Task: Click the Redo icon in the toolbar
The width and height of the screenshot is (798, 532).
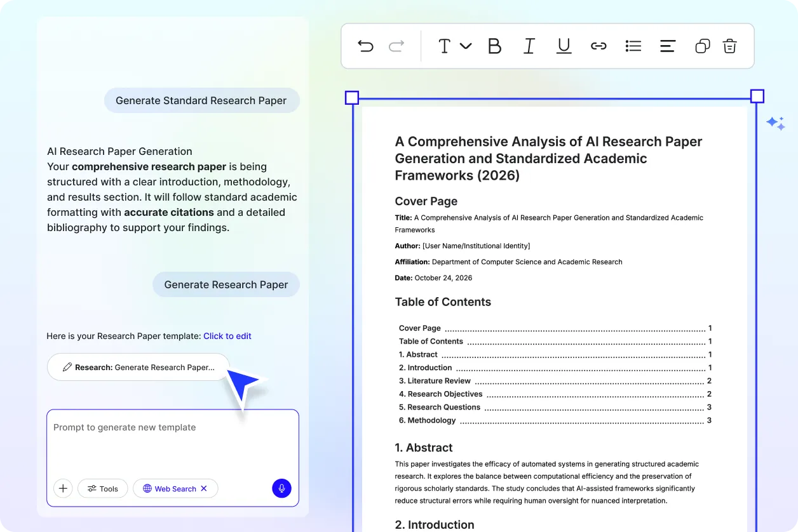Action: [395, 46]
